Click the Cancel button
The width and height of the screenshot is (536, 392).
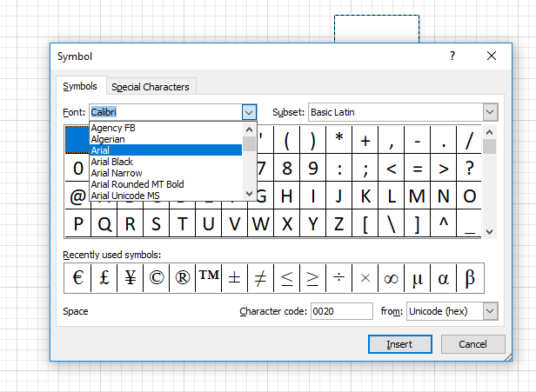click(x=472, y=344)
